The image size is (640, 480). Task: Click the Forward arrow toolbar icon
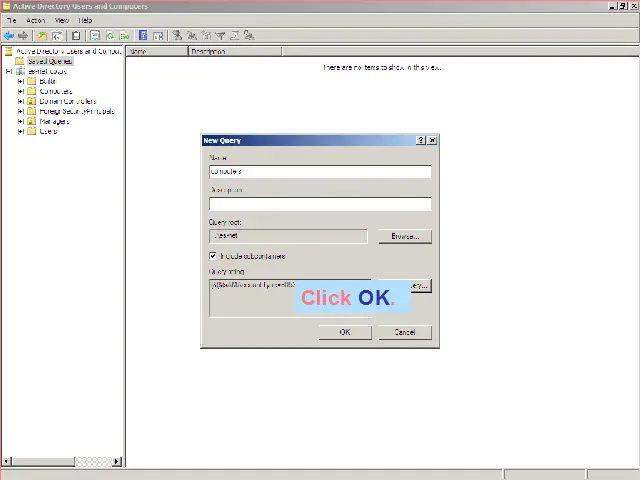pyautogui.click(x=23, y=36)
